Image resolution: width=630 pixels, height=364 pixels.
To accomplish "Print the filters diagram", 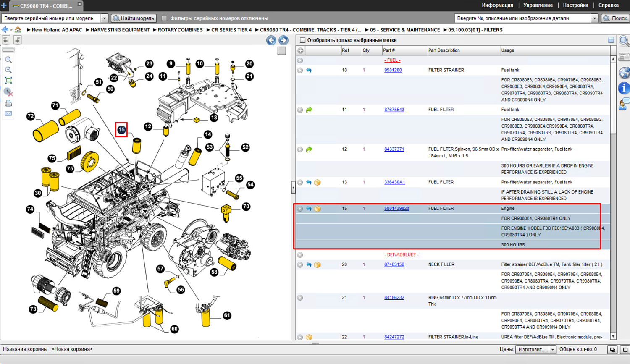I will coord(8,103).
